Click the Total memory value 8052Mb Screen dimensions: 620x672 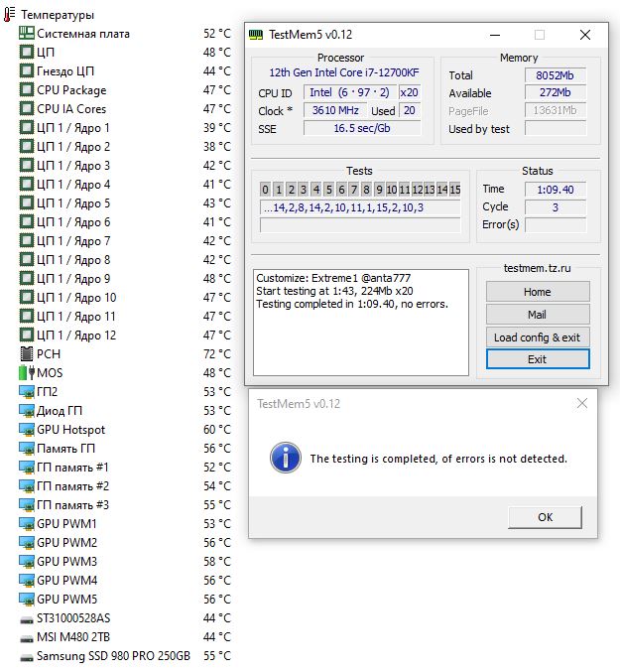(x=555, y=75)
